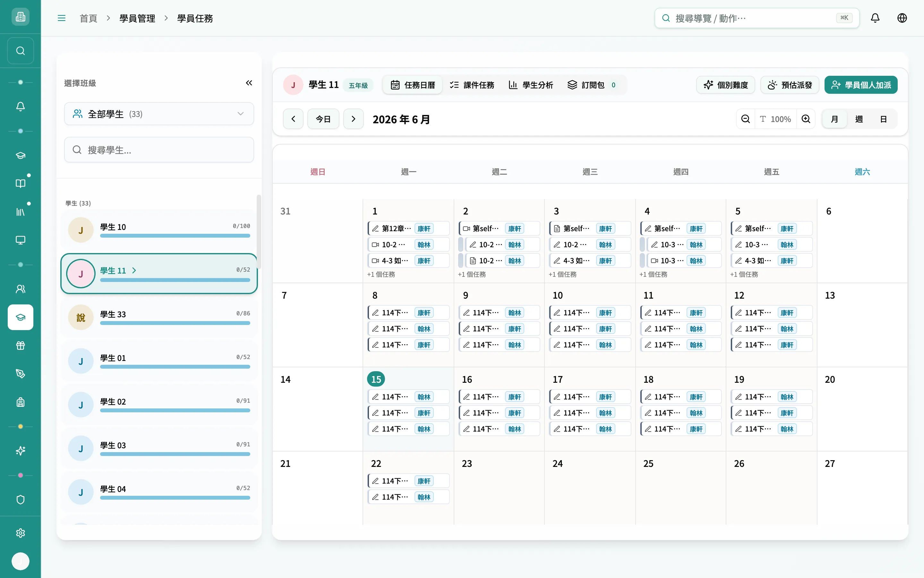Open sidebar bell notifications icon

pos(20,107)
